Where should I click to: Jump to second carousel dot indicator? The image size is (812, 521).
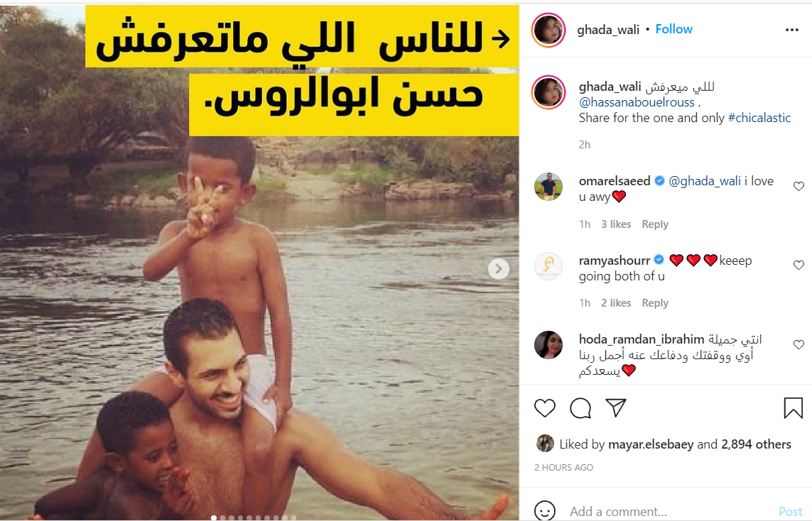pos(222,517)
